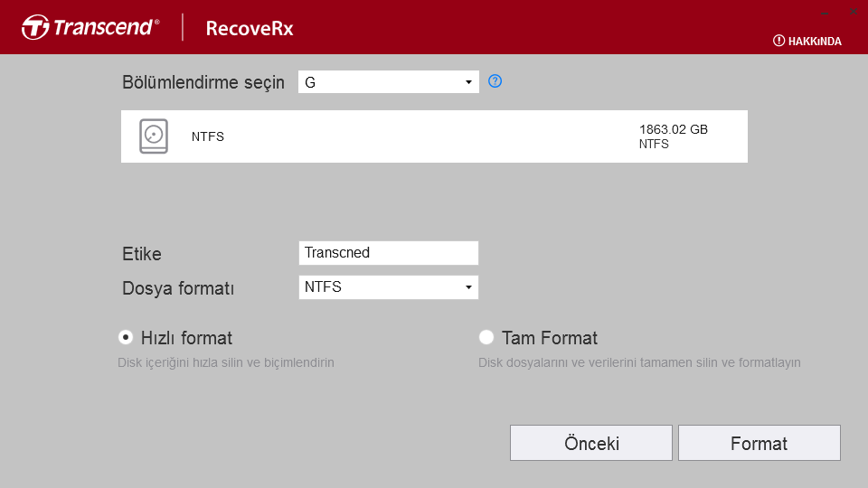This screenshot has width=868, height=488.
Task: Click the Disk içeriğini hızla silin description
Action: pos(226,362)
